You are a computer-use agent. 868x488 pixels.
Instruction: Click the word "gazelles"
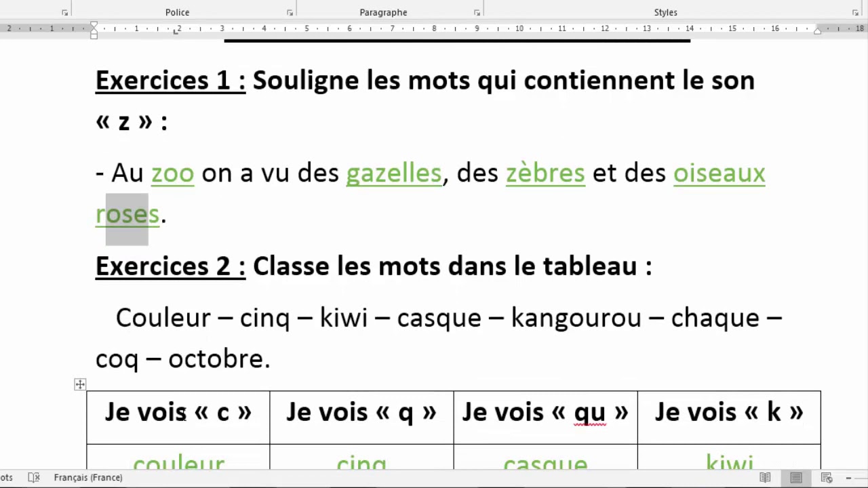[x=394, y=173]
